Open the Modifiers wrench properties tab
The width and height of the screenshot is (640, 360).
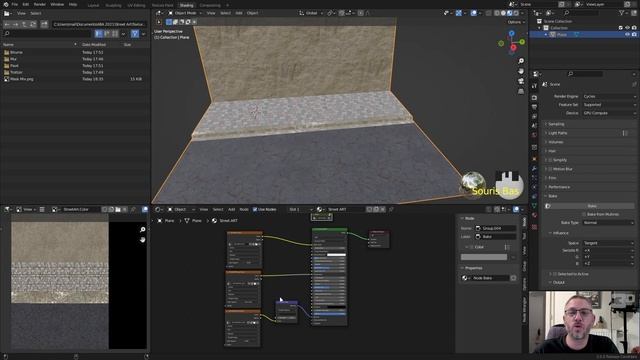click(x=534, y=168)
